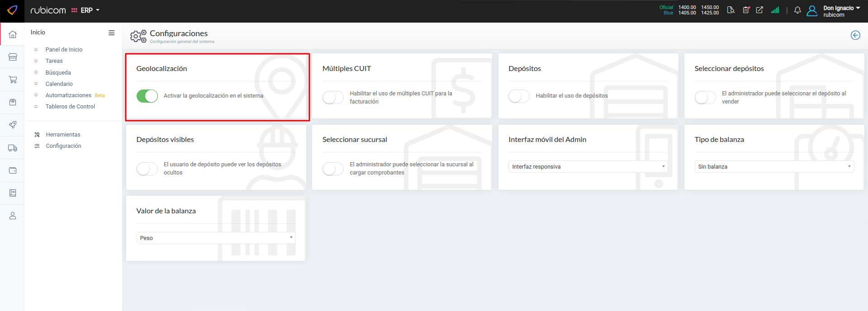Go to Tableros de Control
The width and height of the screenshot is (868, 311).
pyautogui.click(x=70, y=107)
